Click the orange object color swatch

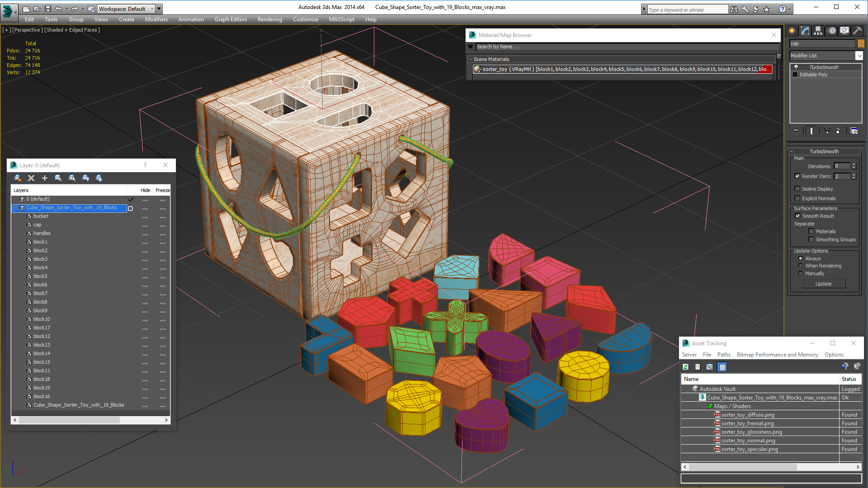[x=861, y=43]
